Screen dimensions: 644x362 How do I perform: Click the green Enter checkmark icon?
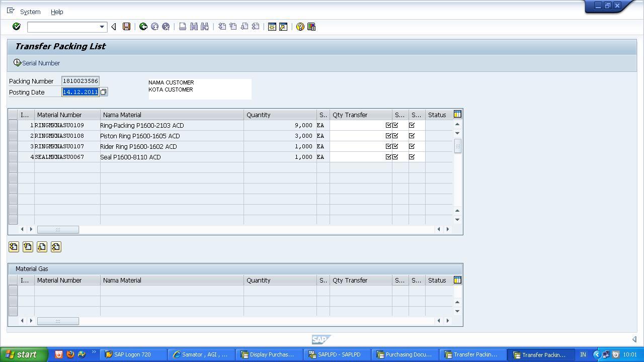[x=16, y=27]
